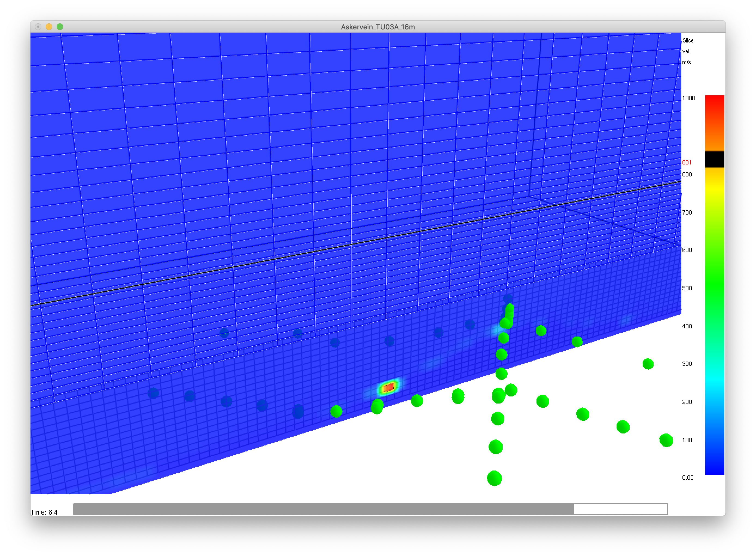Viewport: 756px width, 556px height.
Task: Minimize the window with the yellow traffic light
Action: 49,27
